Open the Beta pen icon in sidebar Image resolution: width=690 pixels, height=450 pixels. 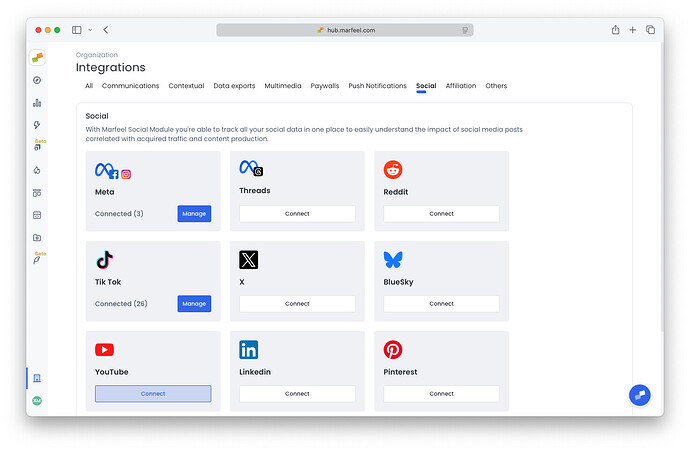coord(37,260)
